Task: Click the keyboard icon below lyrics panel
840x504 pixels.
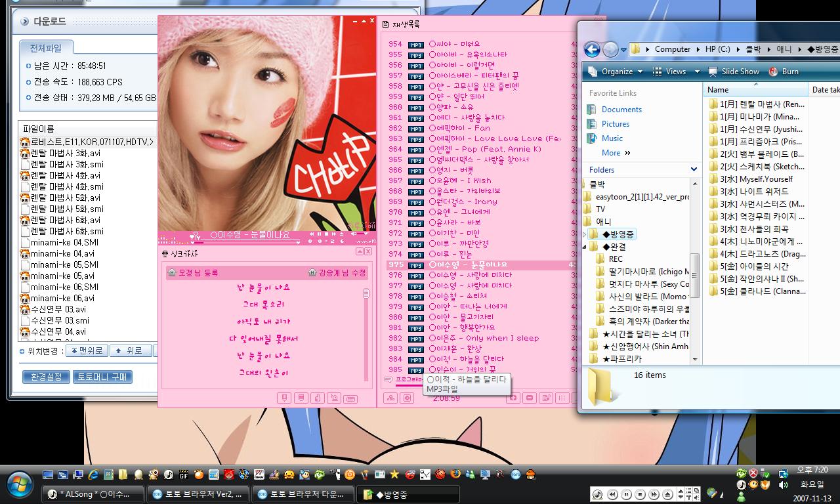Action: tap(350, 398)
